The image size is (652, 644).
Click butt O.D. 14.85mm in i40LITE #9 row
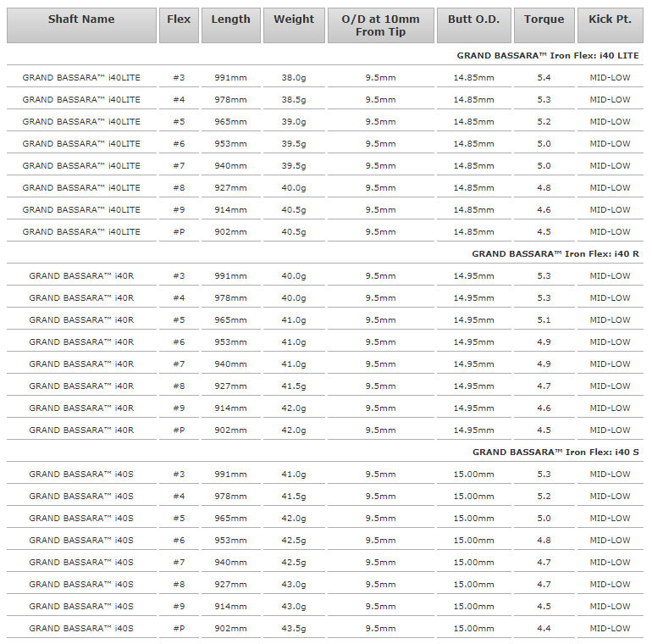click(x=473, y=210)
